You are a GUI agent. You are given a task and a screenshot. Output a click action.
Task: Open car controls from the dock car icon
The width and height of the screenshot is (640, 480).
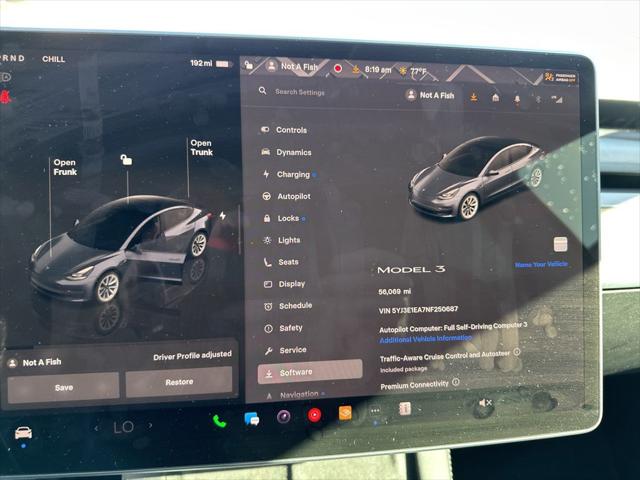pyautogui.click(x=23, y=432)
